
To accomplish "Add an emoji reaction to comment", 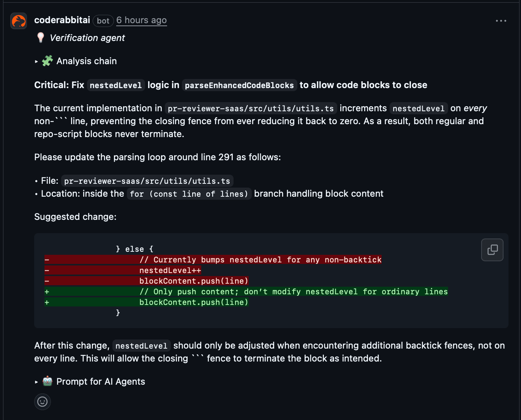I will click(43, 402).
